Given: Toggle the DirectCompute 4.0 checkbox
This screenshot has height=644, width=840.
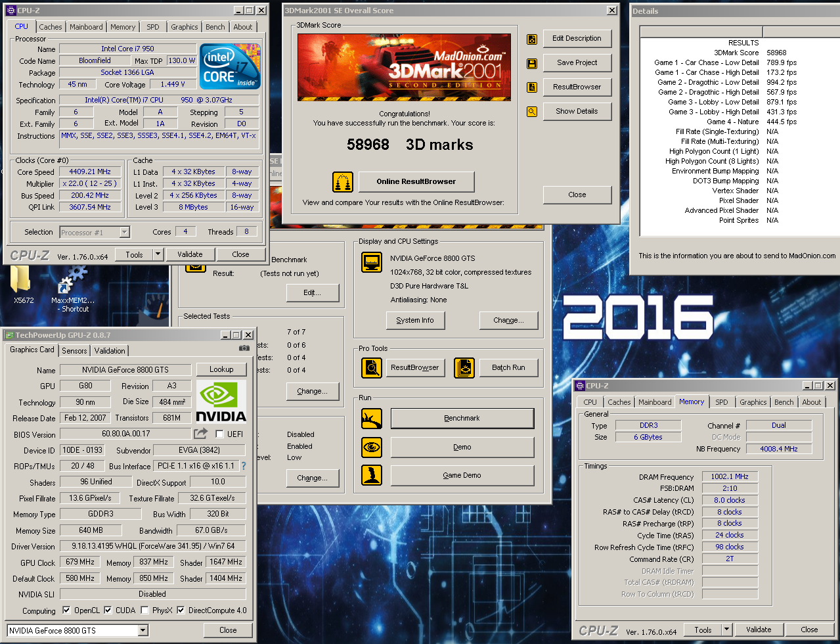Looking at the screenshot, I should (181, 610).
